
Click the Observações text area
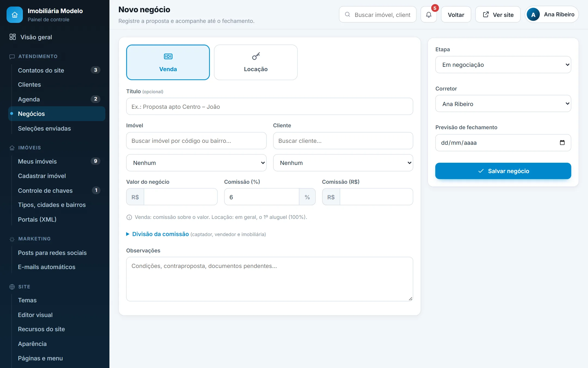(269, 279)
